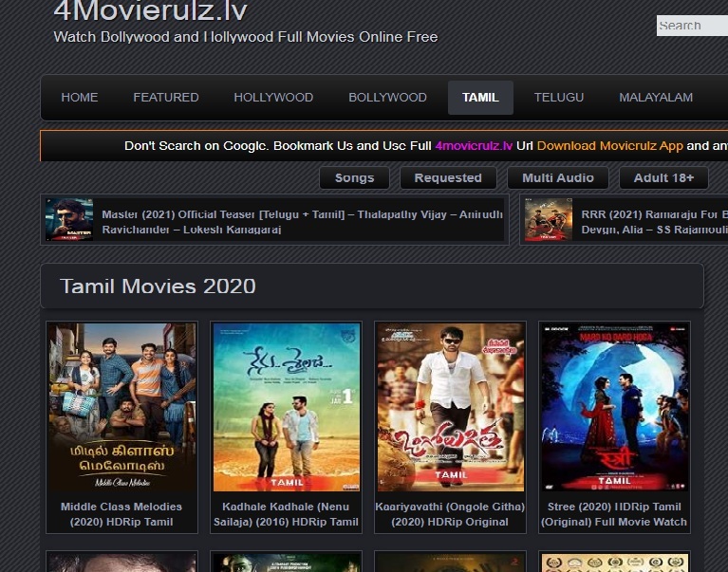Open the active TAMIL tab

coord(480,98)
